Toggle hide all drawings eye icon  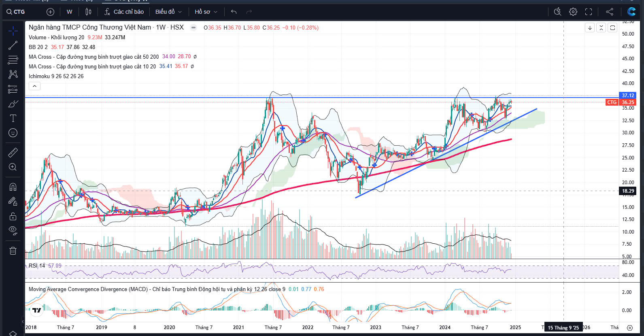[13, 231]
